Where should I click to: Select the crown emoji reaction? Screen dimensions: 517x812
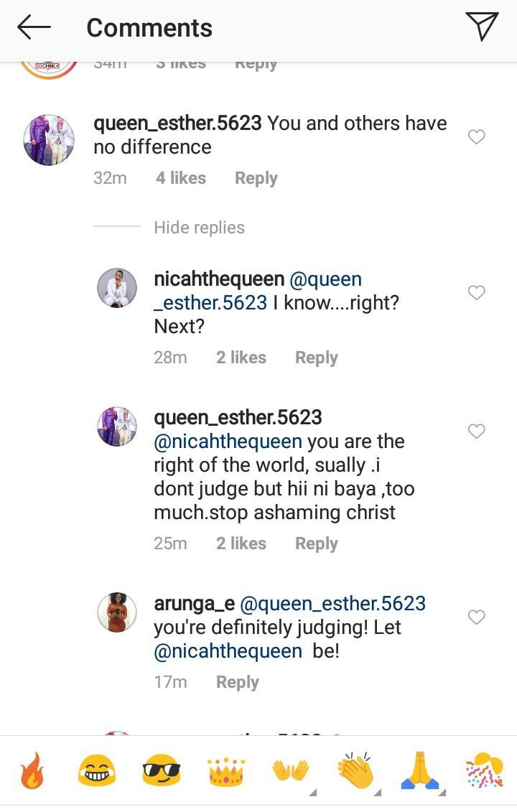point(225,771)
